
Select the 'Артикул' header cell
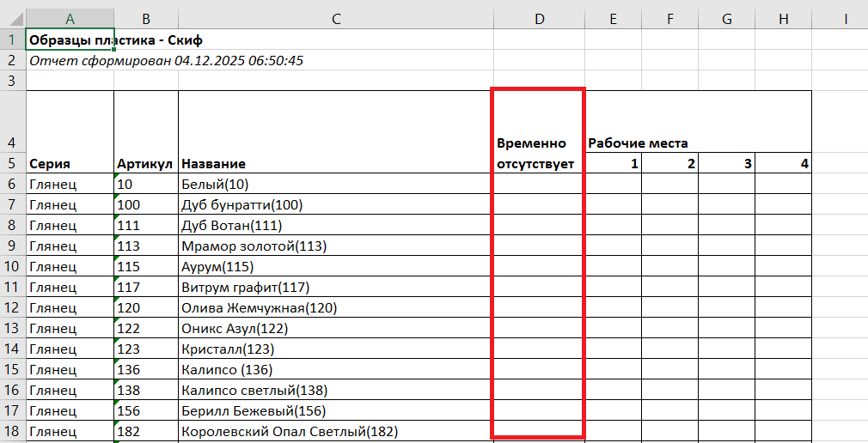145,163
